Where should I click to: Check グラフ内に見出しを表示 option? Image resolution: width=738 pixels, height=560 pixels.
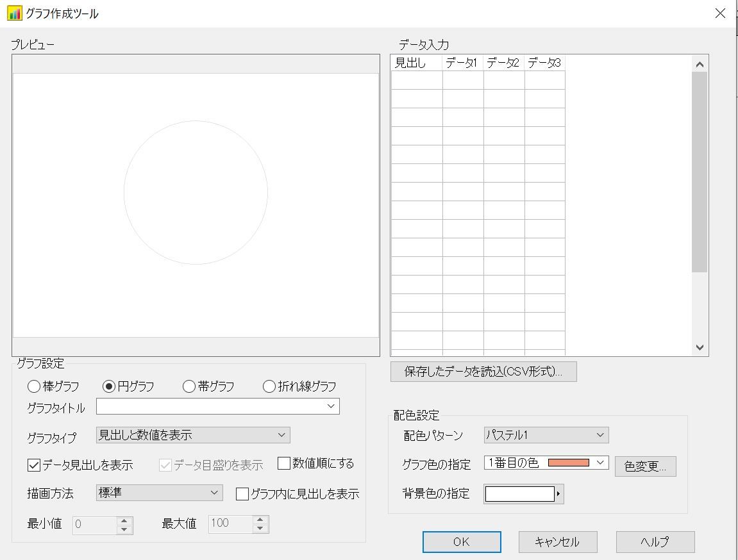click(242, 493)
